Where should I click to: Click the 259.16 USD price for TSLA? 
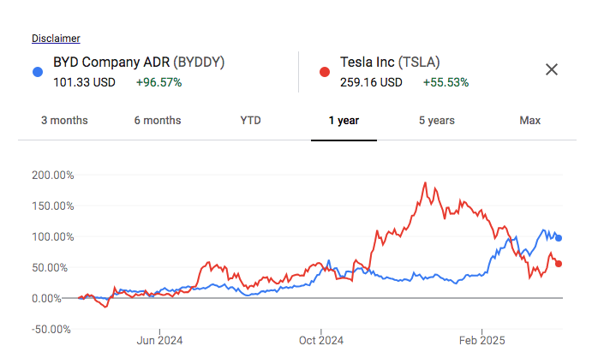coord(371,82)
